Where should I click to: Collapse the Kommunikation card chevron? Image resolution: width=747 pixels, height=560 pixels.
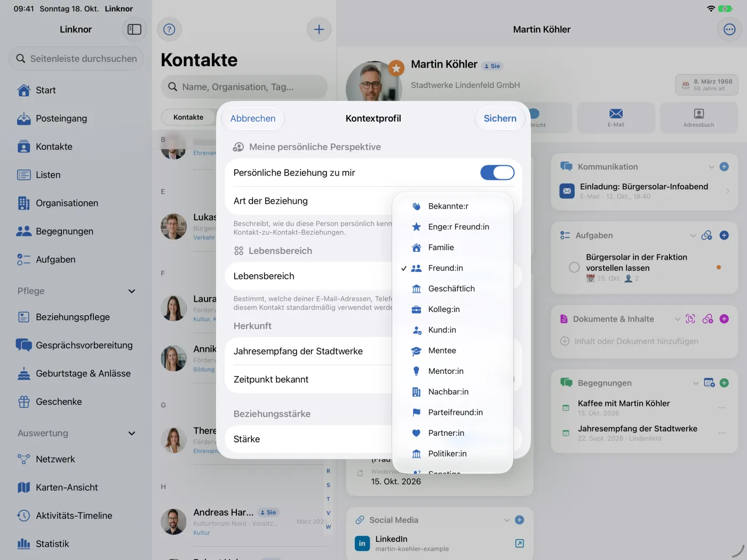tap(711, 167)
